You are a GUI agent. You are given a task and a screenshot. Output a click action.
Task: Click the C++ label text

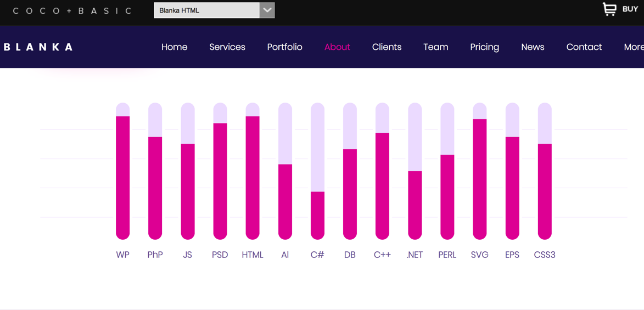click(x=382, y=255)
